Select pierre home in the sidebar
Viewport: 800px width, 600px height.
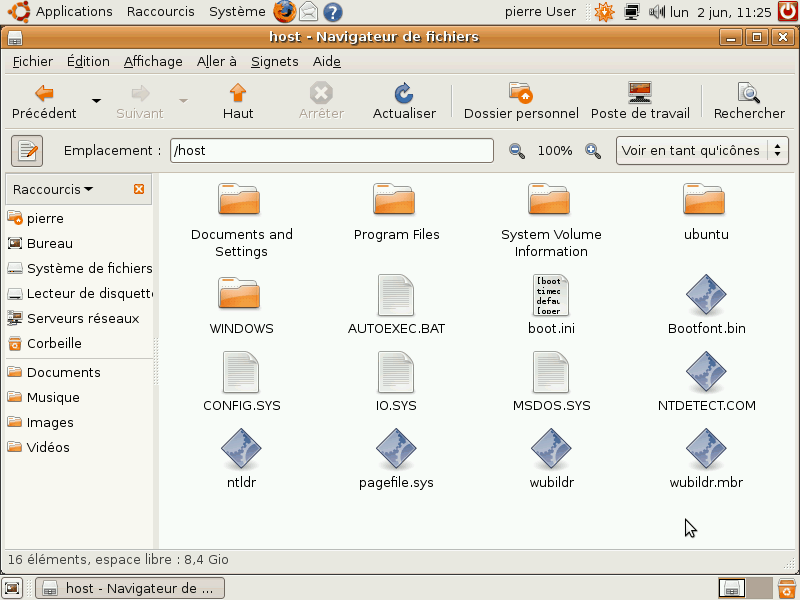pyautogui.click(x=79, y=218)
